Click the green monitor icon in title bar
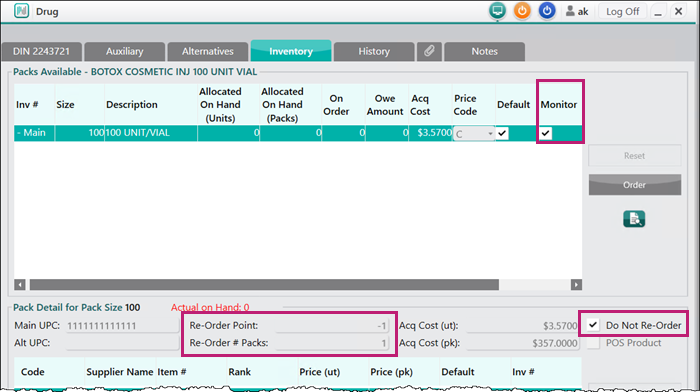This screenshot has height=392, width=700. tap(497, 11)
